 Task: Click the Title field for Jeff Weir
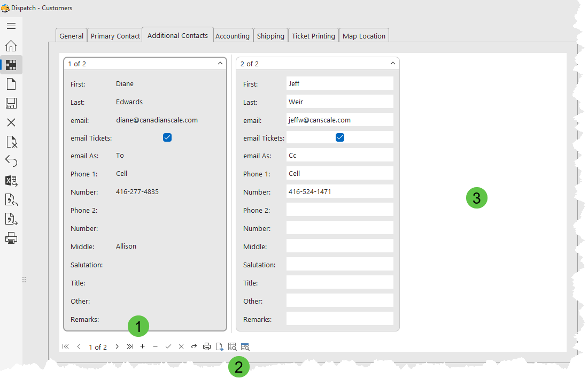339,283
